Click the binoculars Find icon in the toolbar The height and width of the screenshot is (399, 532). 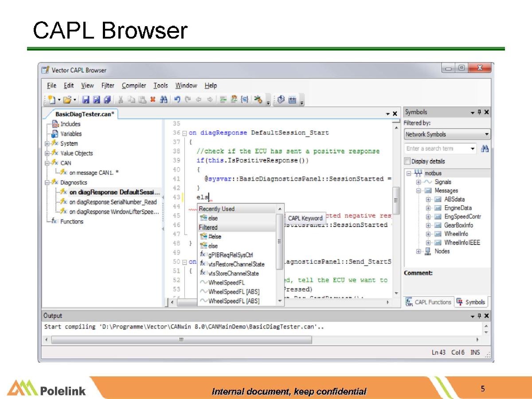[163, 100]
